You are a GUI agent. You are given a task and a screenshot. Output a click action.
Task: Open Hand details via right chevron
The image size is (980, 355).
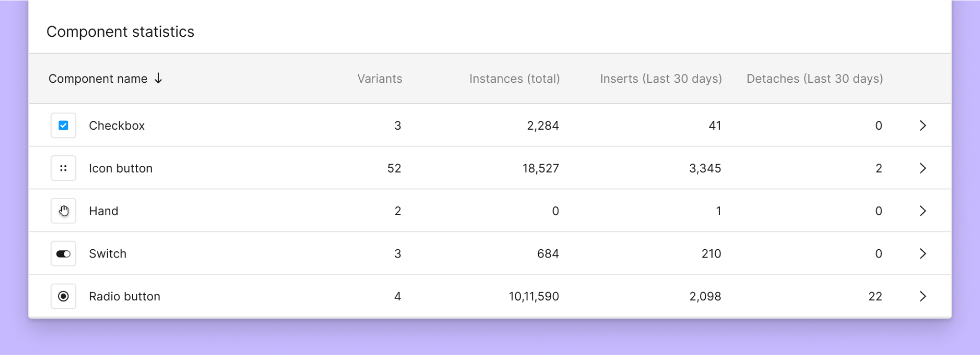click(x=922, y=211)
